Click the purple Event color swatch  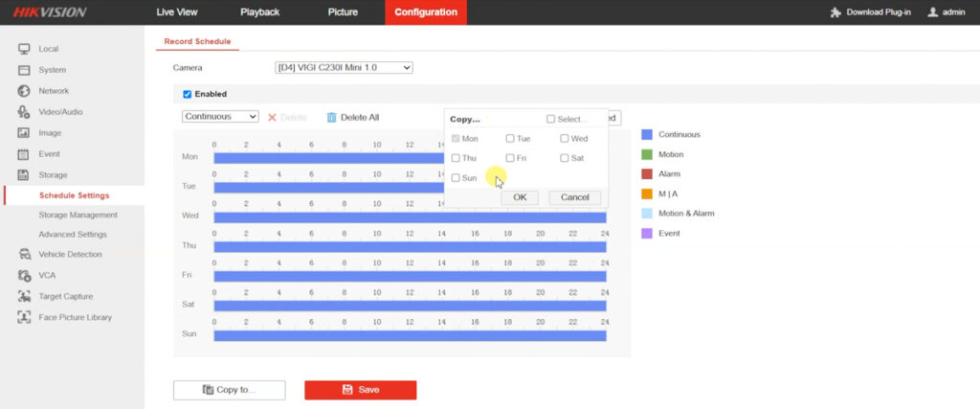pyautogui.click(x=647, y=233)
